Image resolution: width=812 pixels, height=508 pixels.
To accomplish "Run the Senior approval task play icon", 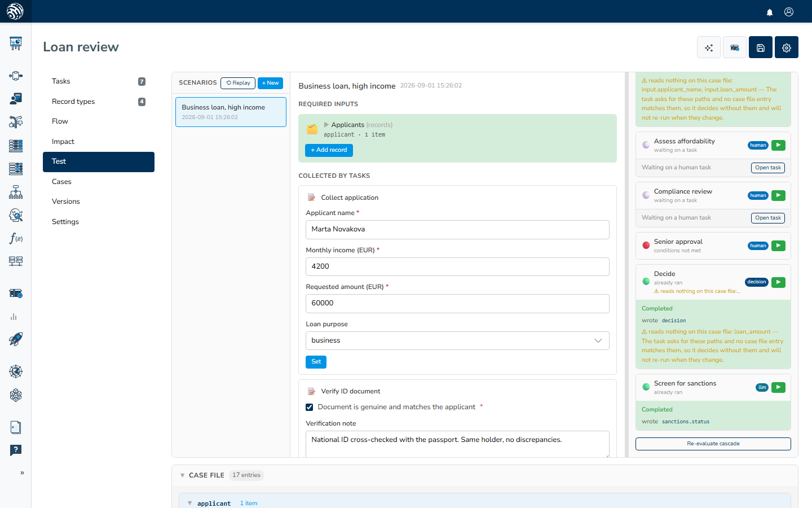I will click(x=778, y=246).
